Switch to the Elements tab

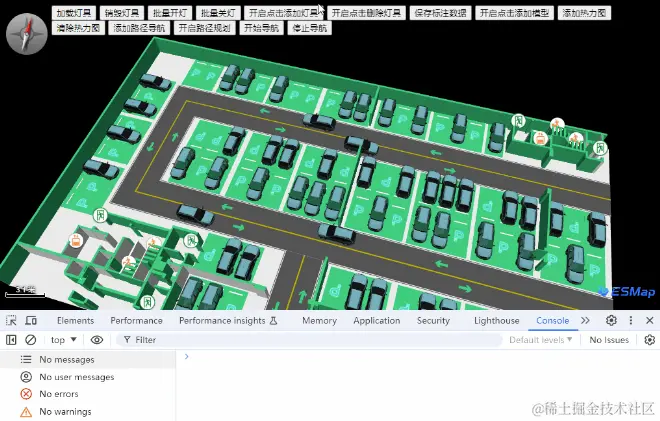(x=76, y=320)
